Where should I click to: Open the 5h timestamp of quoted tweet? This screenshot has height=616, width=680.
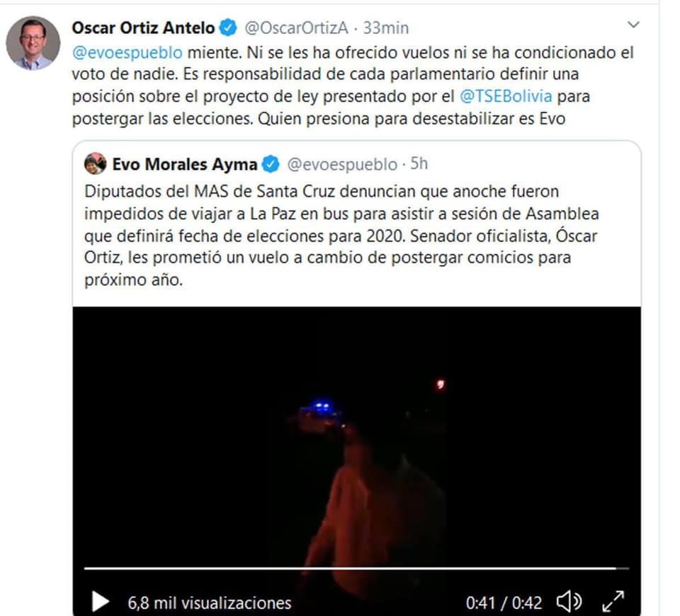coord(419,164)
